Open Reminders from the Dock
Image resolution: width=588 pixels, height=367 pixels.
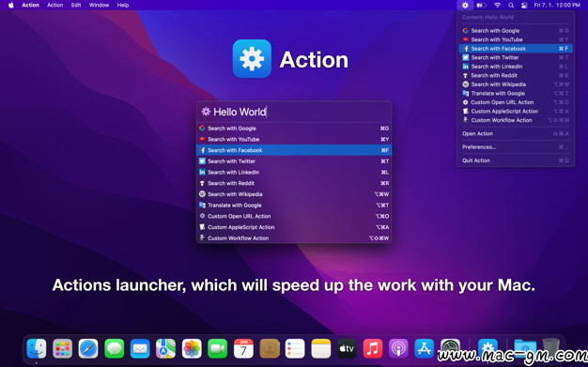click(x=295, y=348)
